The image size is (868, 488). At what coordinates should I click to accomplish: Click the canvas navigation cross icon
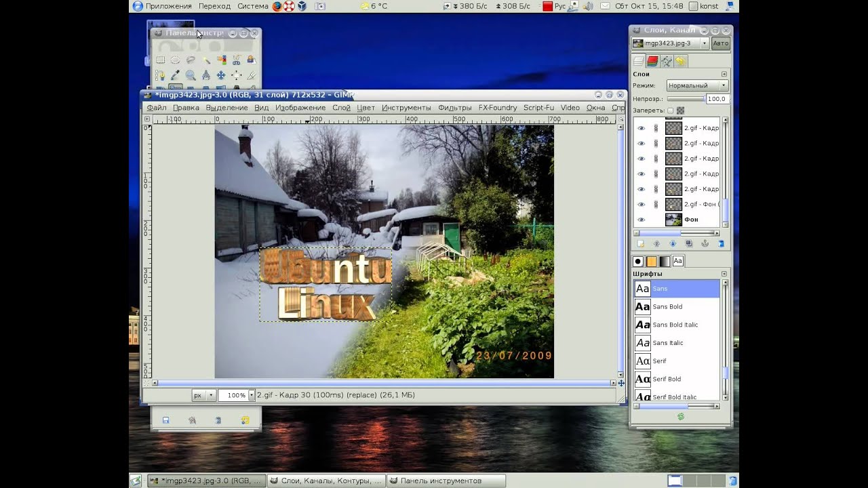click(x=621, y=384)
